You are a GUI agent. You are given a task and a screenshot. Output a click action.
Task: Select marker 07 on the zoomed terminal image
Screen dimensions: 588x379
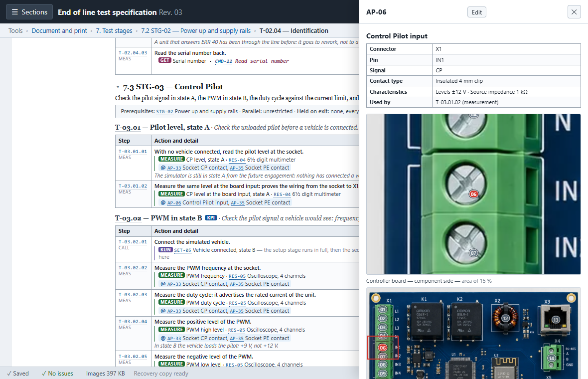pos(473,253)
